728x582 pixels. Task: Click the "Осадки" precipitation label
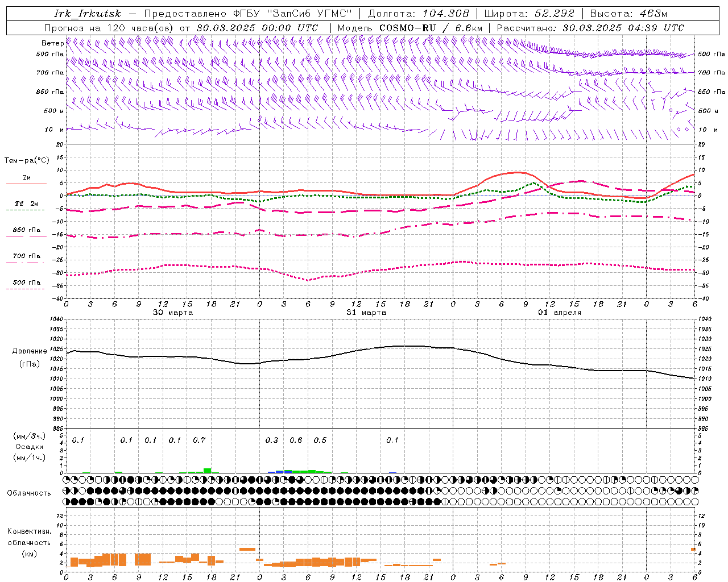[30, 447]
